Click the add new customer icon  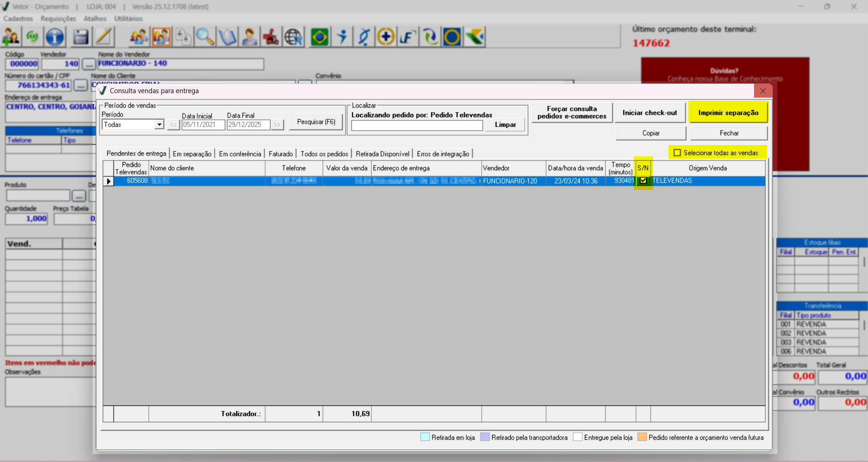[11, 37]
